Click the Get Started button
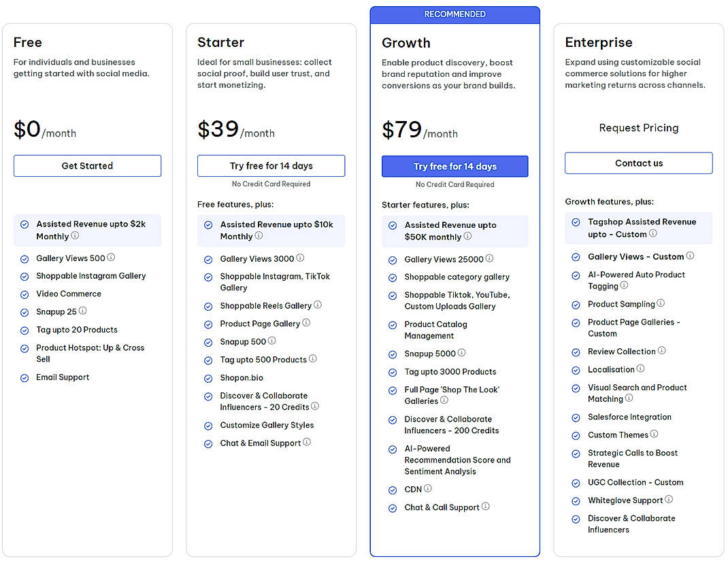 (87, 165)
